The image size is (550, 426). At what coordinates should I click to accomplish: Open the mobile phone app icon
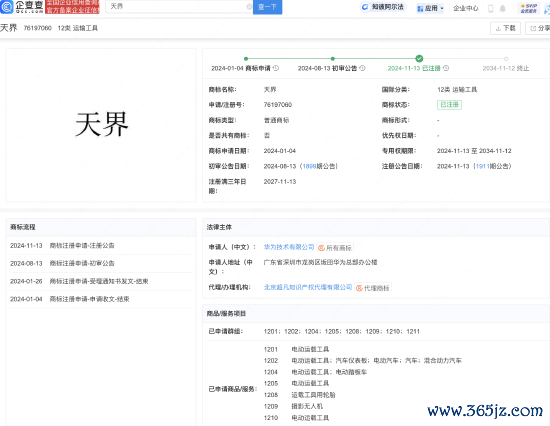tap(491, 8)
